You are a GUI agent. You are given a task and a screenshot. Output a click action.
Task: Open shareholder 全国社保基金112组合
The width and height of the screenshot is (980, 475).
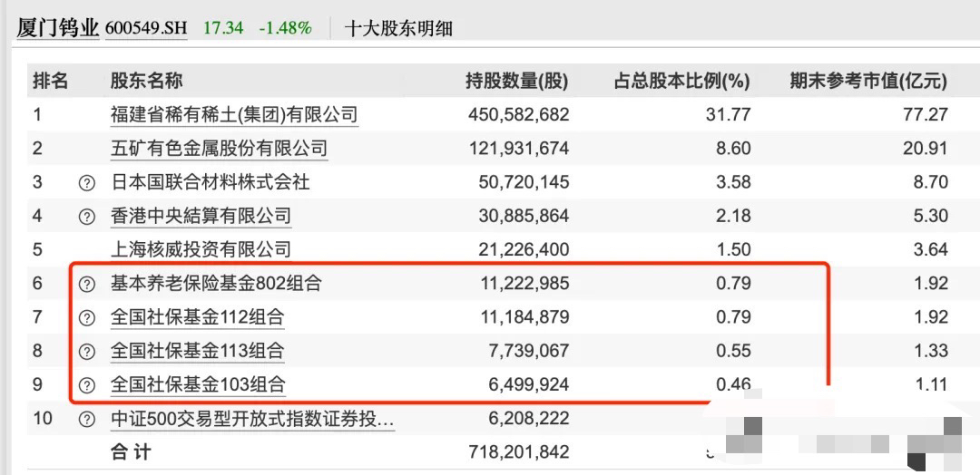[198, 317]
